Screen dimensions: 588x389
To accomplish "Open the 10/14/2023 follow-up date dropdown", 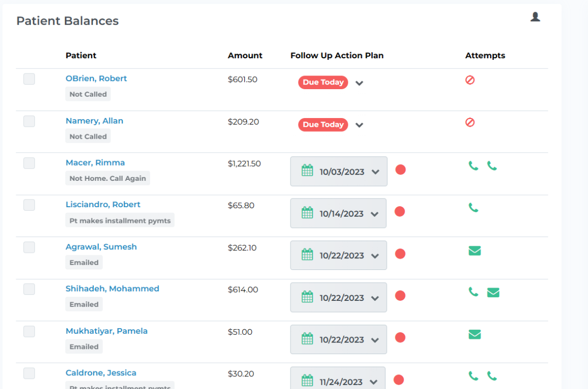I will point(374,214).
